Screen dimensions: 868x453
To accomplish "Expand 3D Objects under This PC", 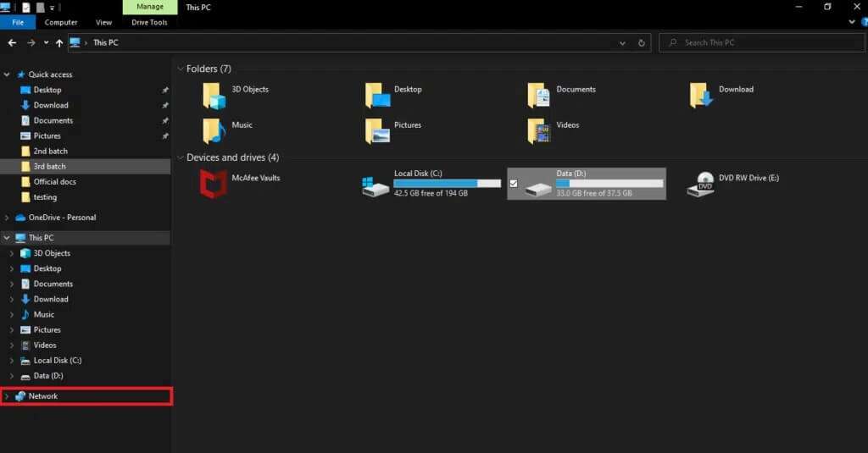I will click(x=12, y=253).
